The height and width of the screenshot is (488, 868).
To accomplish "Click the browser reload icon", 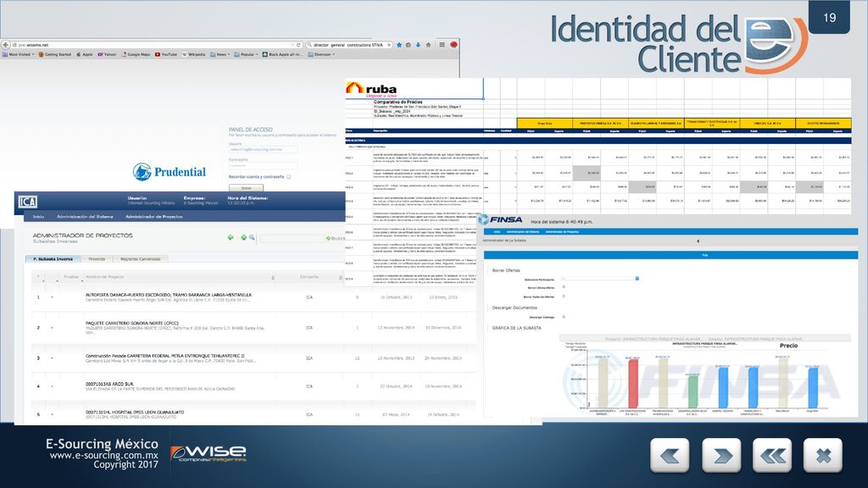I will click(x=298, y=45).
